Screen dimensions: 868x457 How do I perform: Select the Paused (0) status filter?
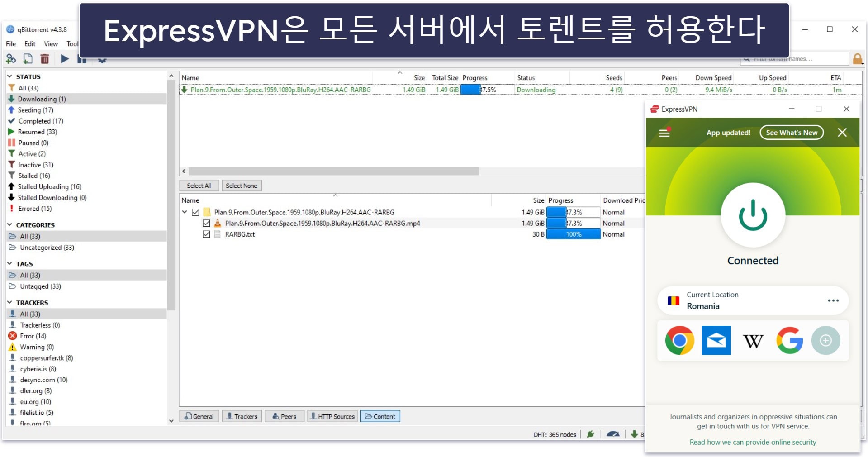[x=86, y=143]
